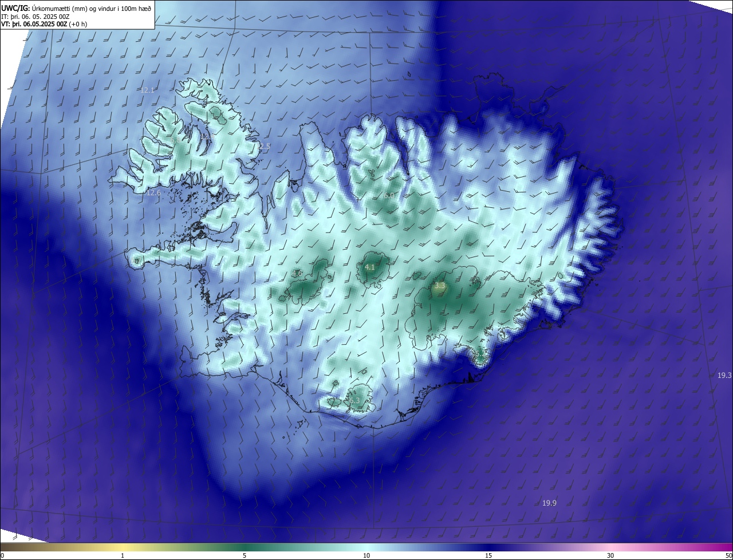Click the 6.3 value on Mýrdalsjökull glacier
This screenshot has height=560, width=733.
(354, 401)
